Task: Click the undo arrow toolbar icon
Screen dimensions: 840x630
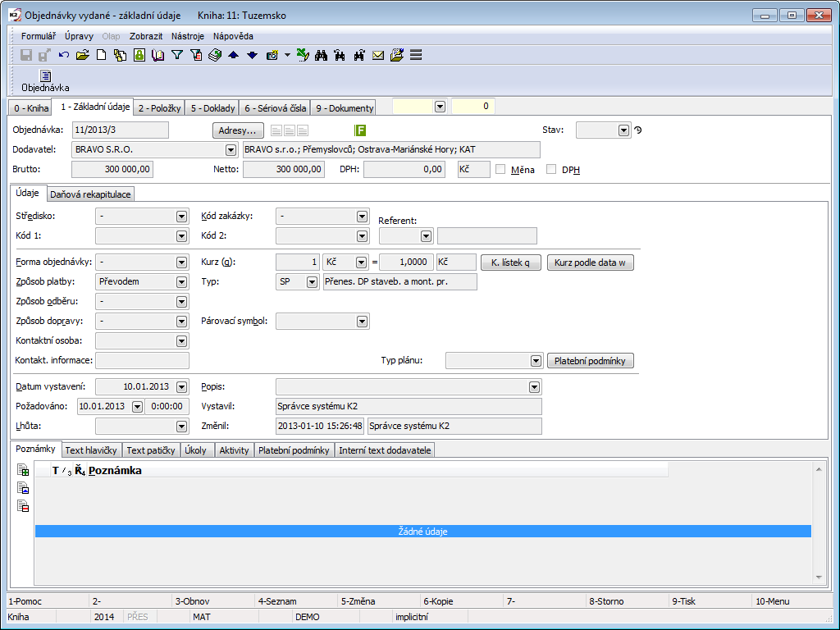Action: (64, 55)
